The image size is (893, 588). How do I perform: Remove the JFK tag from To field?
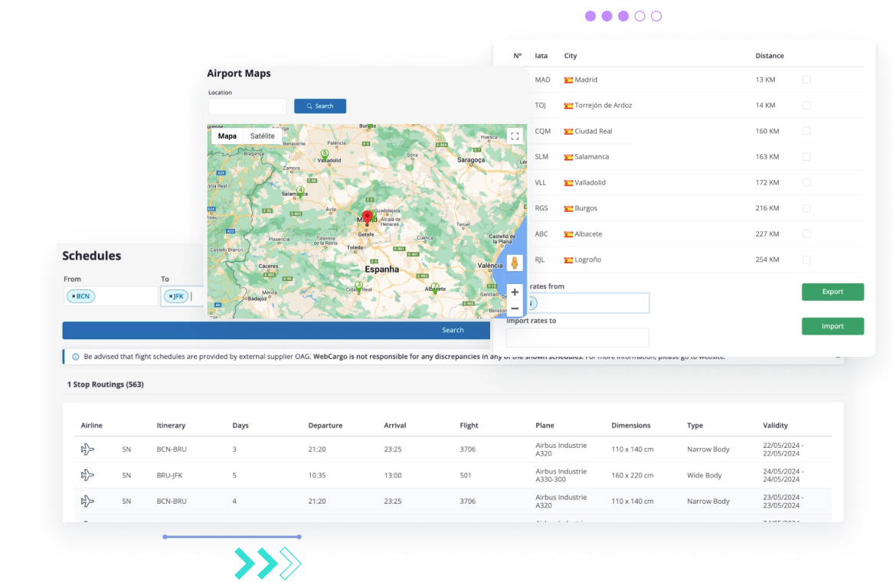pos(170,296)
